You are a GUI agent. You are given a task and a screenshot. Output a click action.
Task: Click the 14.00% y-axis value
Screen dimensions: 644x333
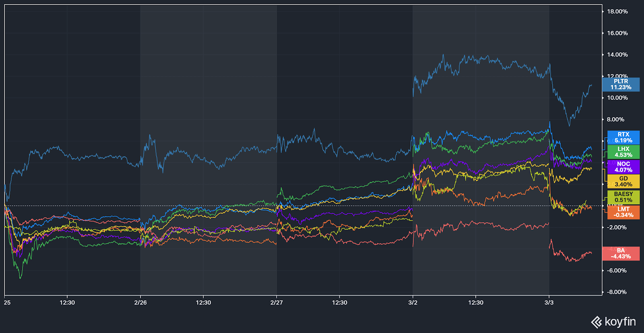tap(617, 55)
